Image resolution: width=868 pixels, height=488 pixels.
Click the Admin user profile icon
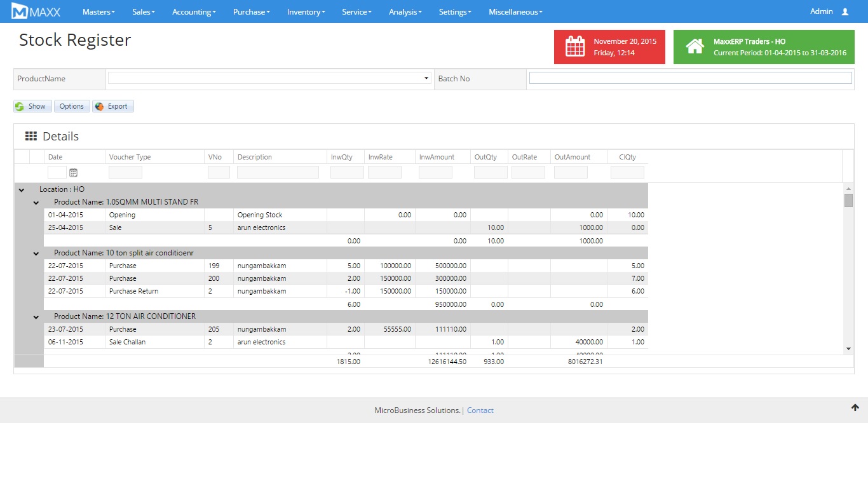844,11
